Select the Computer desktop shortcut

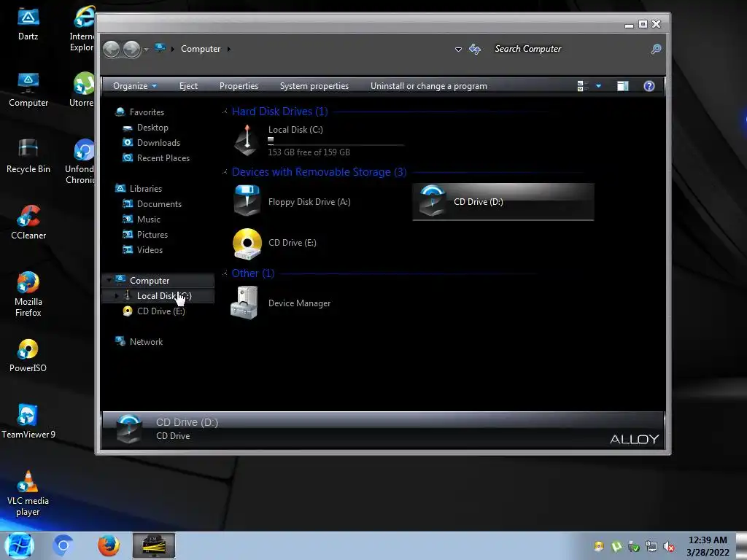[28, 90]
